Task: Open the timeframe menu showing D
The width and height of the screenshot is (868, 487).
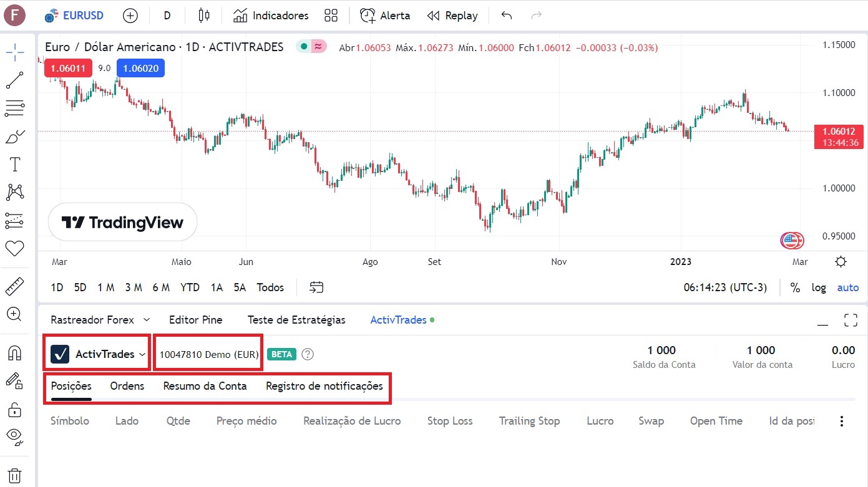Action: pos(167,15)
